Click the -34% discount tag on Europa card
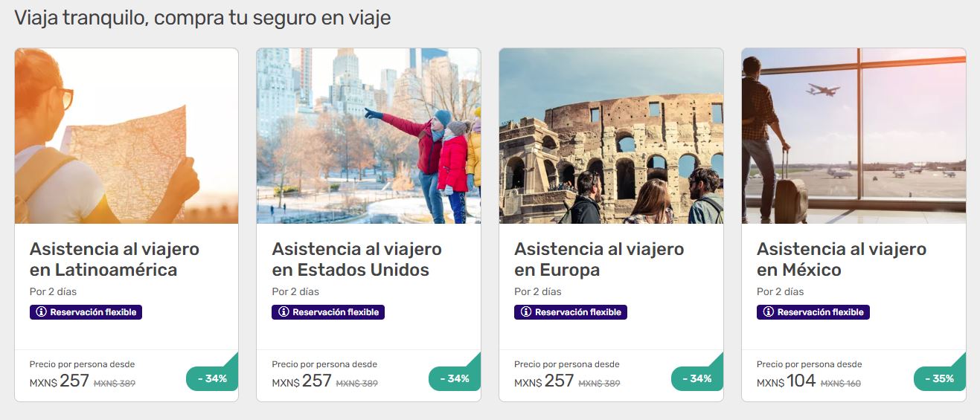Image resolution: width=980 pixels, height=420 pixels. (697, 378)
